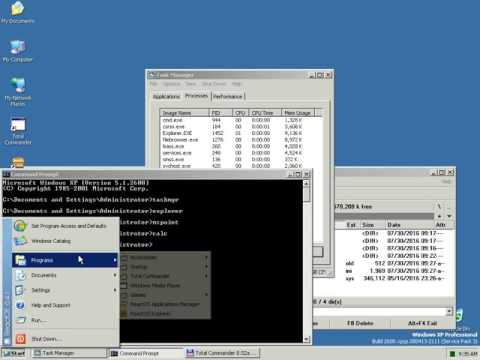The height and width of the screenshot is (360, 480).
Task: Select csrss.exe process row
Action: 241,127
